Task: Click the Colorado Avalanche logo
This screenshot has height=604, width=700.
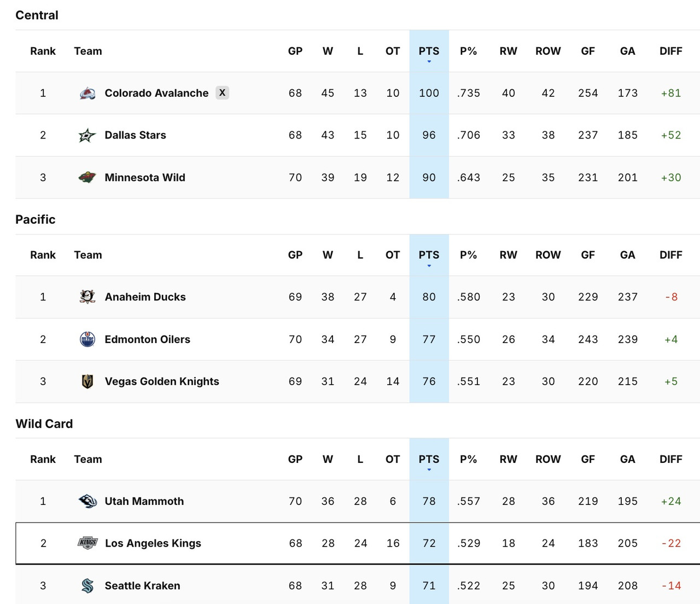Action: tap(89, 93)
